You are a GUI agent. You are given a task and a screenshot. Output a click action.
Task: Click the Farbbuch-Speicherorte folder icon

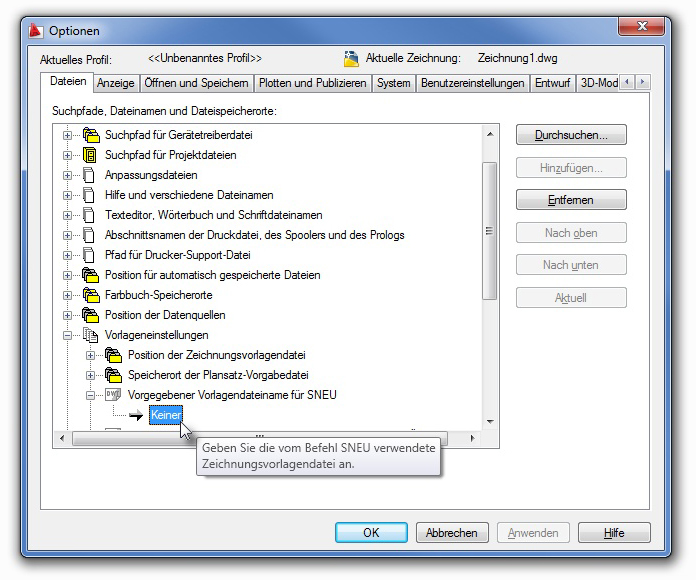click(x=91, y=295)
